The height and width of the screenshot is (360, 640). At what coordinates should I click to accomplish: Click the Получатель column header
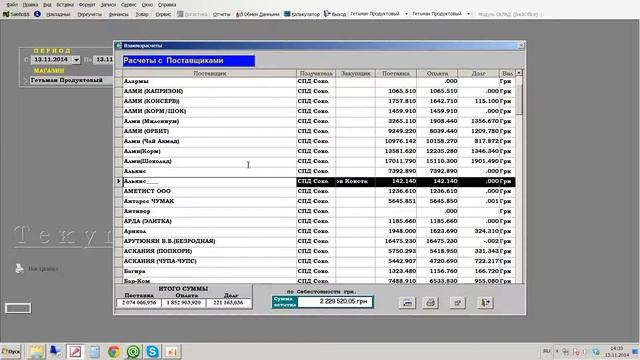(316, 73)
